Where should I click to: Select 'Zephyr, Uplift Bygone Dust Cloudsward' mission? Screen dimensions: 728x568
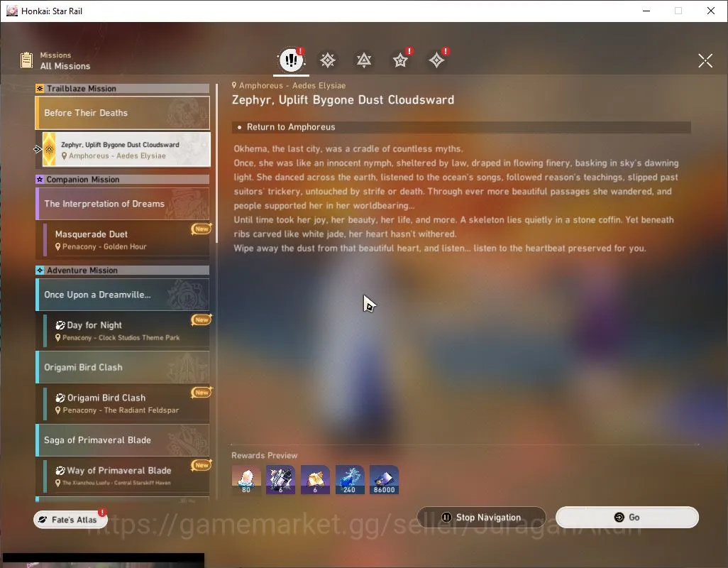(126, 150)
